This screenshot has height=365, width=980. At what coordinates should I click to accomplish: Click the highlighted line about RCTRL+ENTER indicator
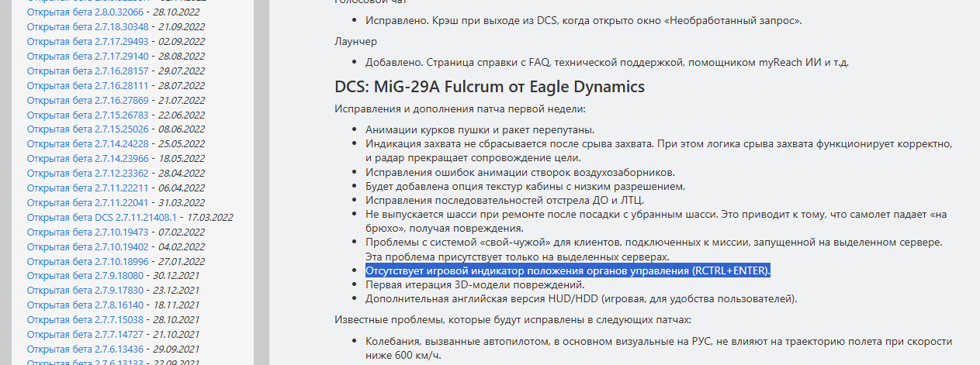coord(568,270)
